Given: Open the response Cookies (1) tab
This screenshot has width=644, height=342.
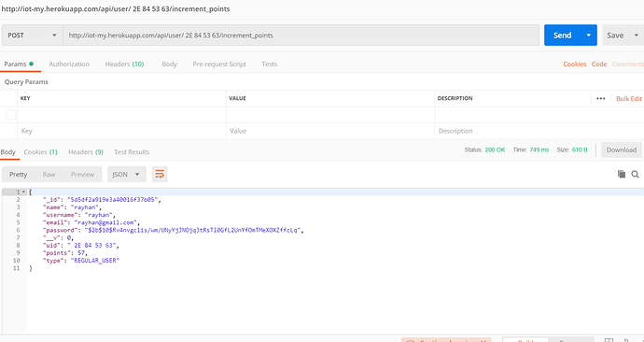Looking at the screenshot, I should coord(40,152).
